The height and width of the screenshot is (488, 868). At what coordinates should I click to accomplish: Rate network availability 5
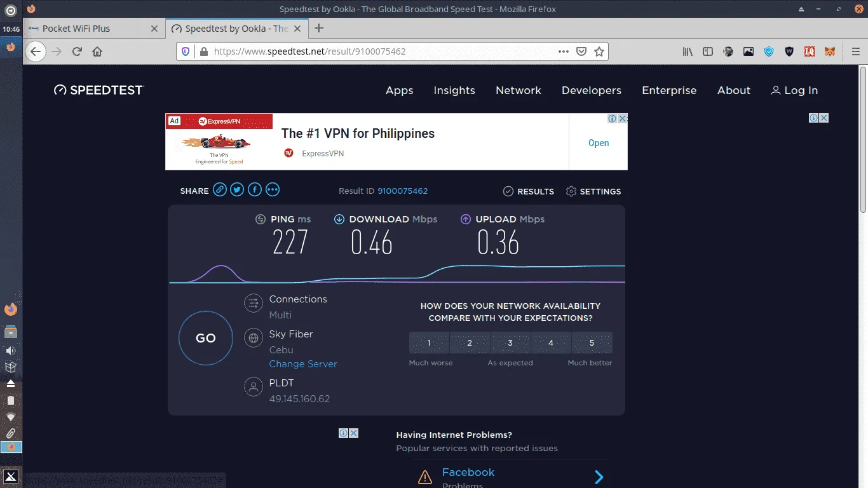pos(592,342)
